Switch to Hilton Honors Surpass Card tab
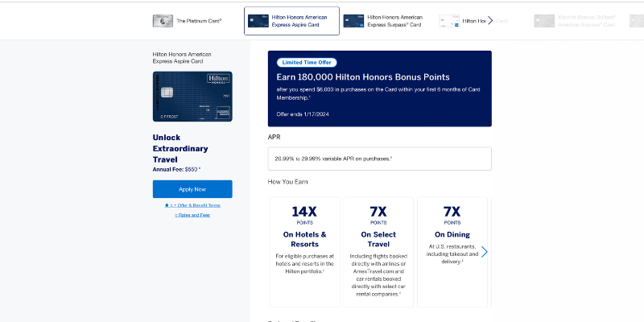 [394, 21]
